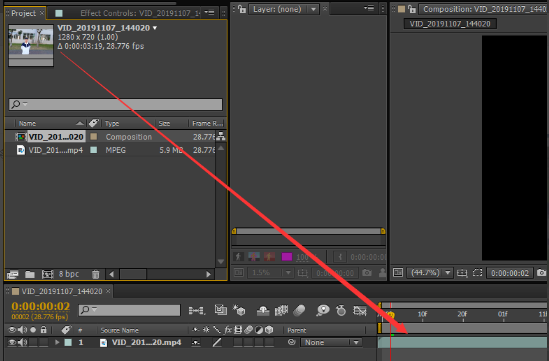
Task: Click the new composition icon
Action: 47,274
